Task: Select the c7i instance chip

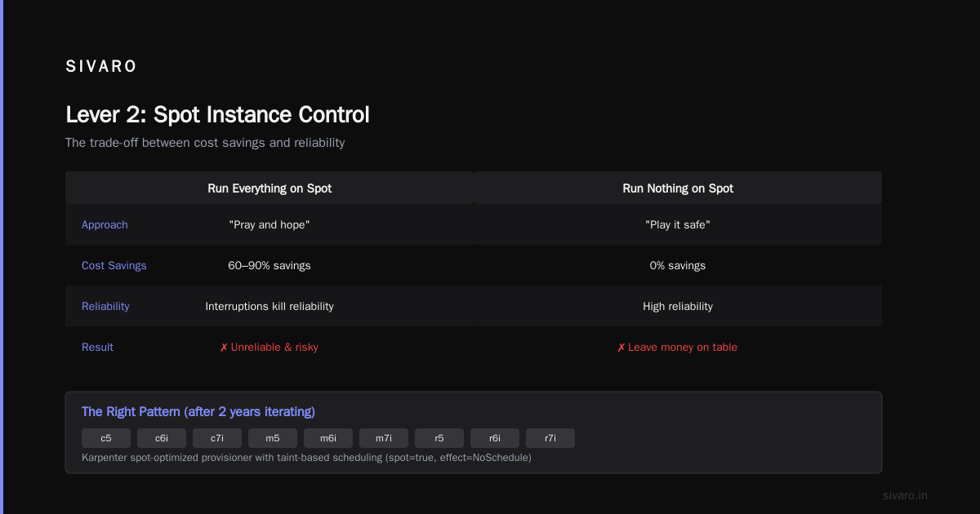Action: pyautogui.click(x=217, y=438)
